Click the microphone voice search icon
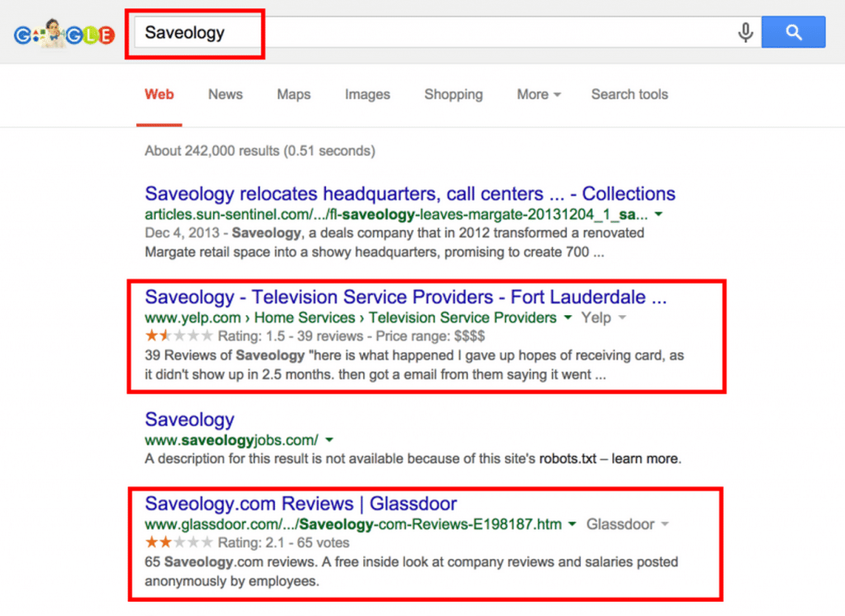845x616 pixels. (x=745, y=32)
